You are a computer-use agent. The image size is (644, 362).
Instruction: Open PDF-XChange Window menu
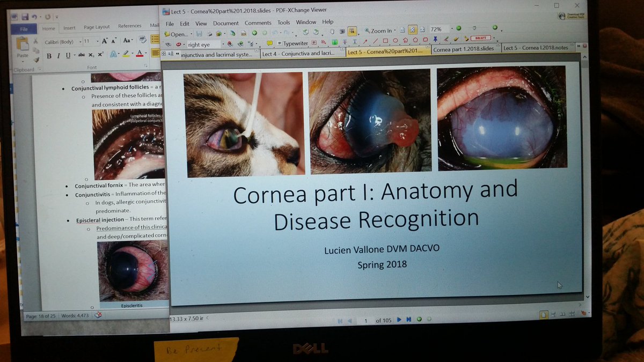click(306, 22)
